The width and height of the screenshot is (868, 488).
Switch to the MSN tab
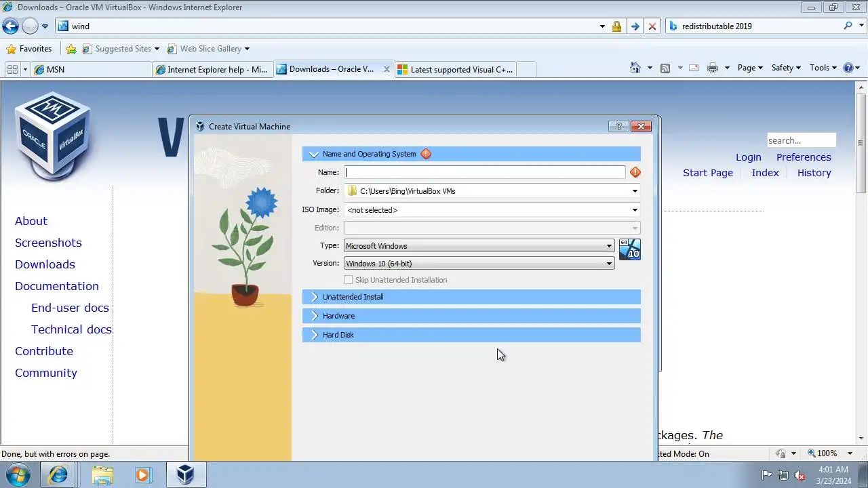pyautogui.click(x=92, y=69)
